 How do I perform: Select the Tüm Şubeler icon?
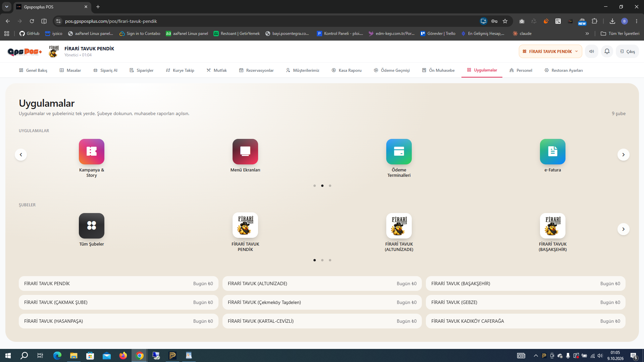coord(91,226)
